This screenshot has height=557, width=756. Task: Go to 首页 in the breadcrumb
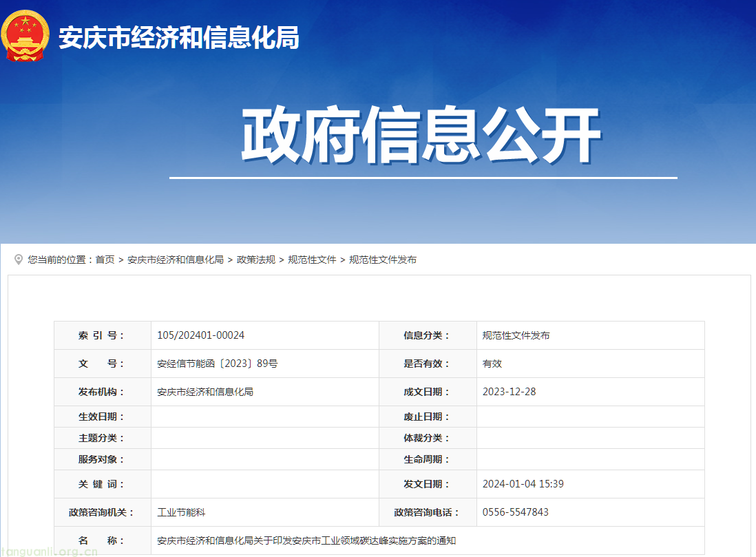(105, 260)
